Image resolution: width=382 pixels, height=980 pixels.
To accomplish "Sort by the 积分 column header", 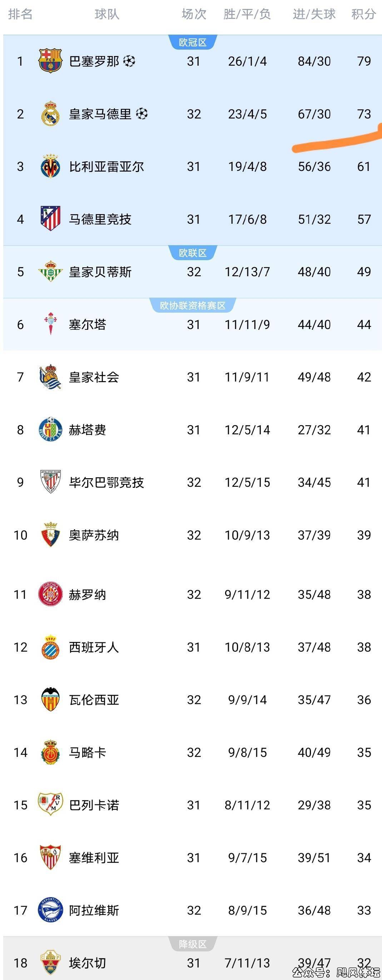I will coord(363,15).
